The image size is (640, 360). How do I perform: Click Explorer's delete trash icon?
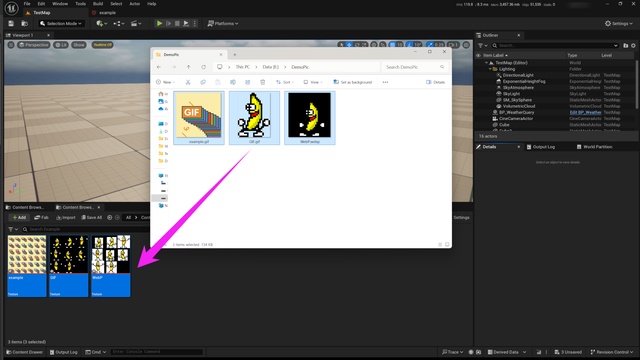262,82
